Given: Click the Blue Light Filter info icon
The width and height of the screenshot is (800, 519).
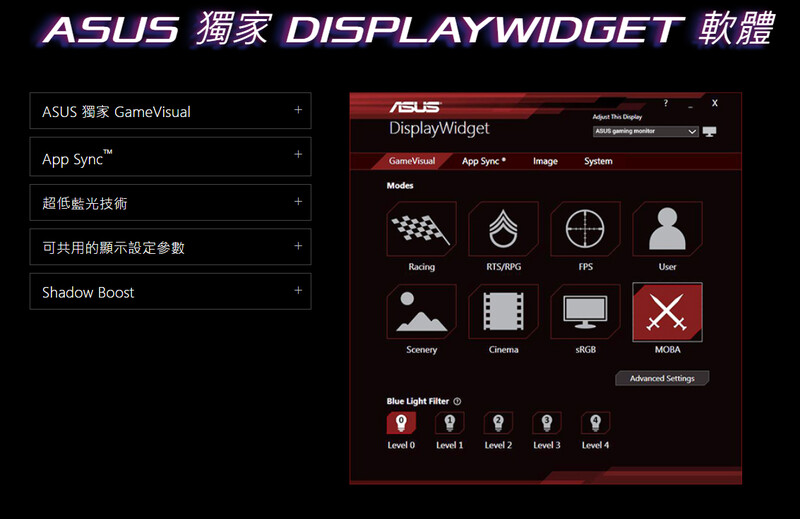Looking at the screenshot, I should point(457,402).
